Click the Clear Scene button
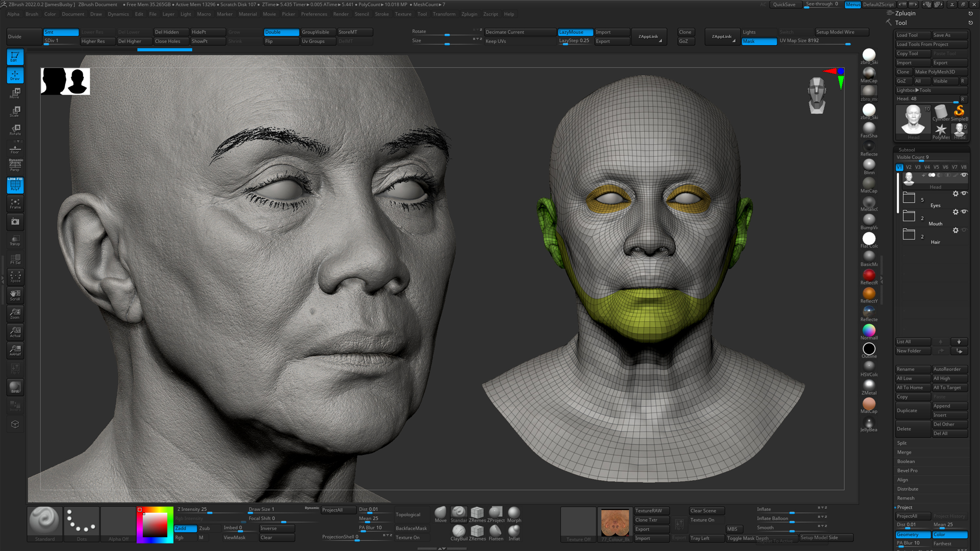Screen dimensions: 980x551 click(x=706, y=511)
